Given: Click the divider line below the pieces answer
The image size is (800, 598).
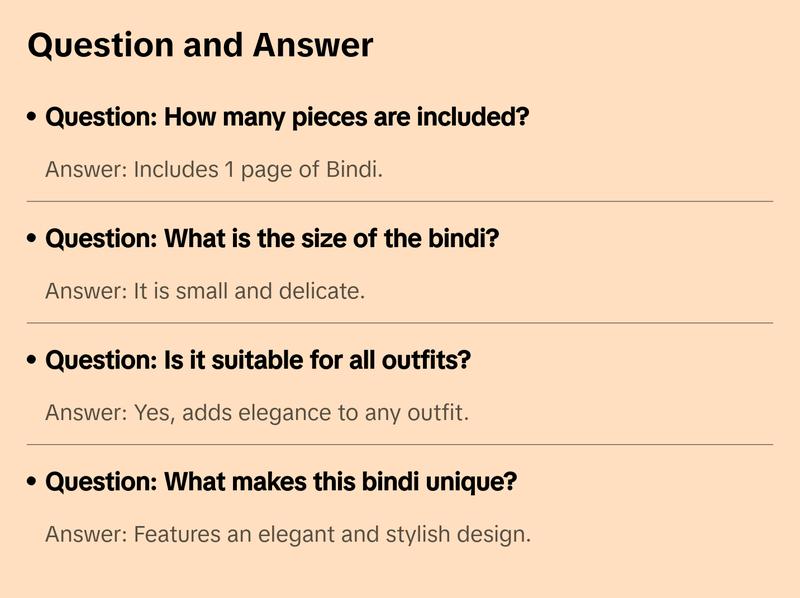Looking at the screenshot, I should pyautogui.click(x=400, y=201).
